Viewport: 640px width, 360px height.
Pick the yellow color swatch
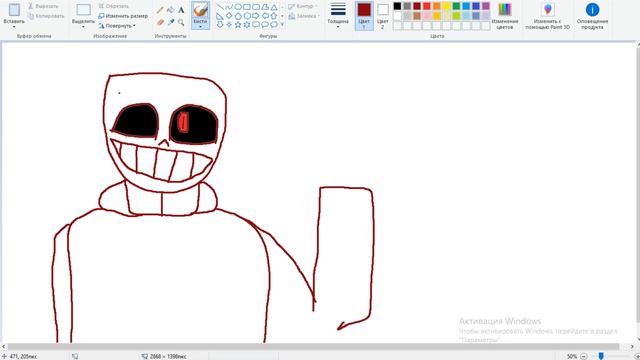(447, 6)
